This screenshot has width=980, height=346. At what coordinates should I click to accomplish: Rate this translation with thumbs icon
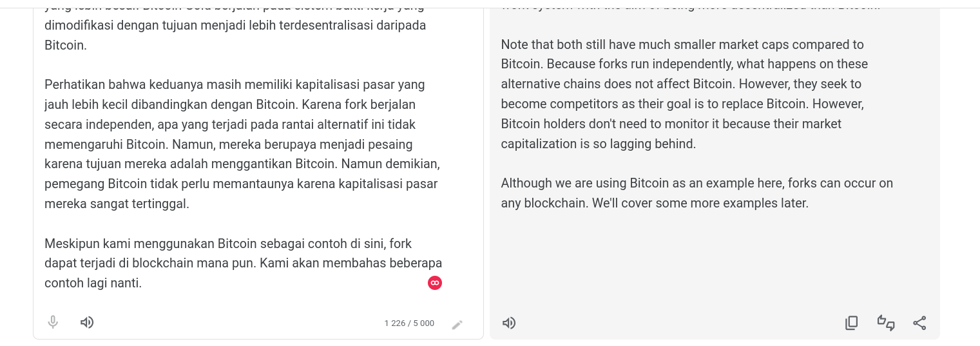886,323
